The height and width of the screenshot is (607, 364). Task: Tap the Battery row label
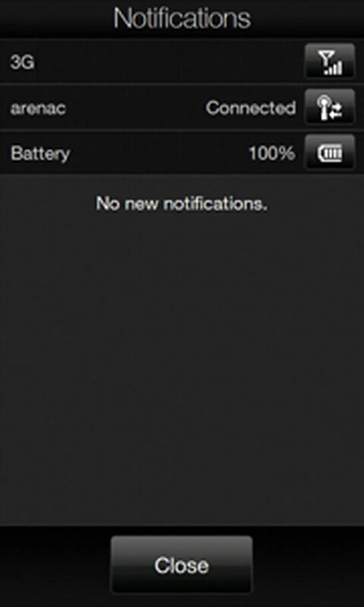pos(41,154)
